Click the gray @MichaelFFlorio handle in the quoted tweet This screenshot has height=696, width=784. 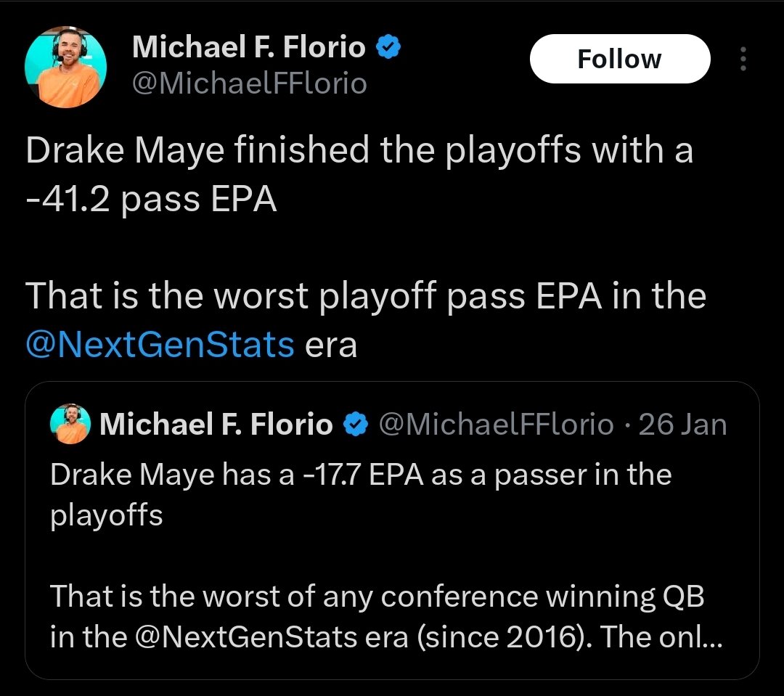click(497, 425)
